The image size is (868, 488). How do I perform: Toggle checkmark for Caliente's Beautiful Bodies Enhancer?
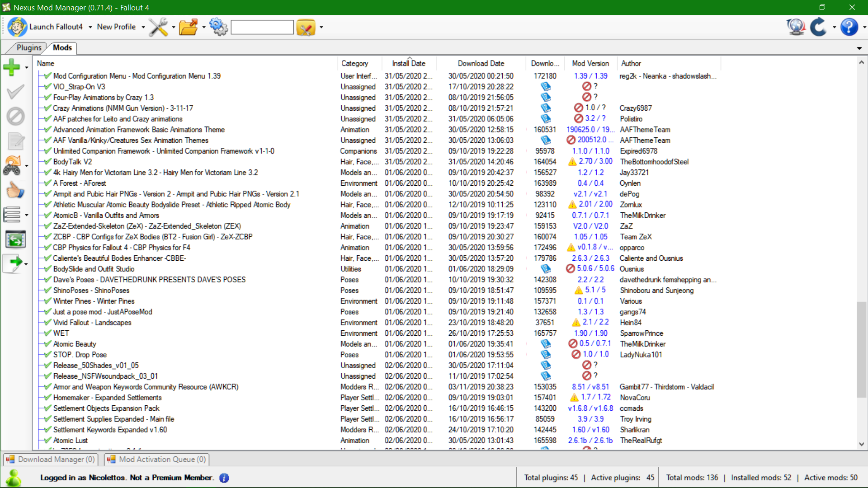tap(48, 258)
